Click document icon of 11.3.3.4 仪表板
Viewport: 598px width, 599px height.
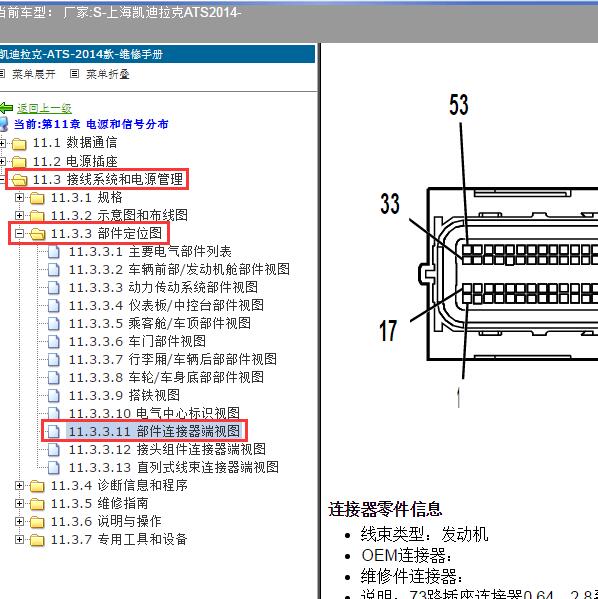click(54, 306)
